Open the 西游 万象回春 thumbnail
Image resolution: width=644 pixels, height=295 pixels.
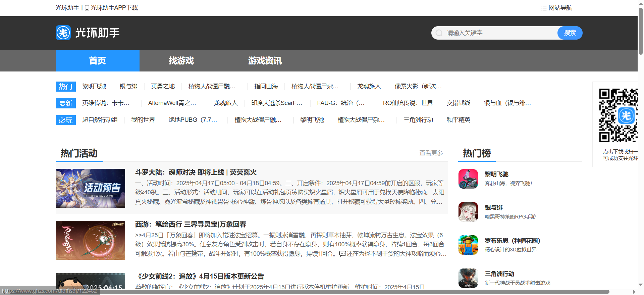[x=90, y=240]
